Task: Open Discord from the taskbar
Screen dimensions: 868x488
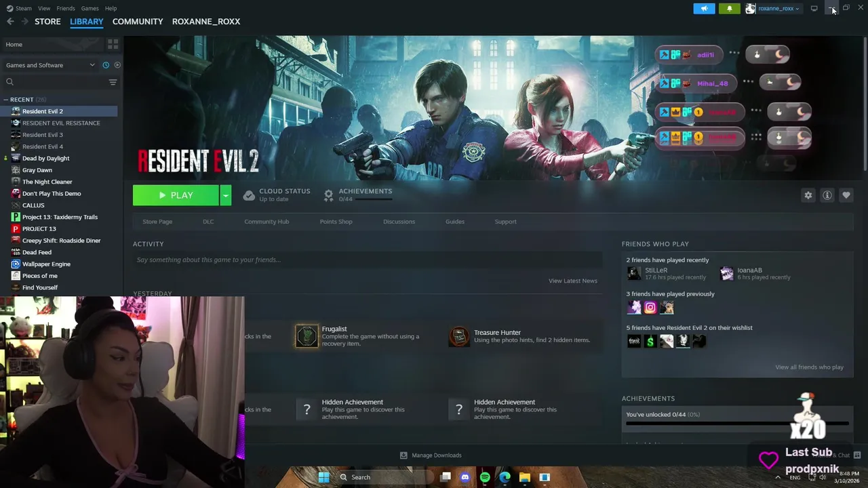Action: pyautogui.click(x=465, y=477)
